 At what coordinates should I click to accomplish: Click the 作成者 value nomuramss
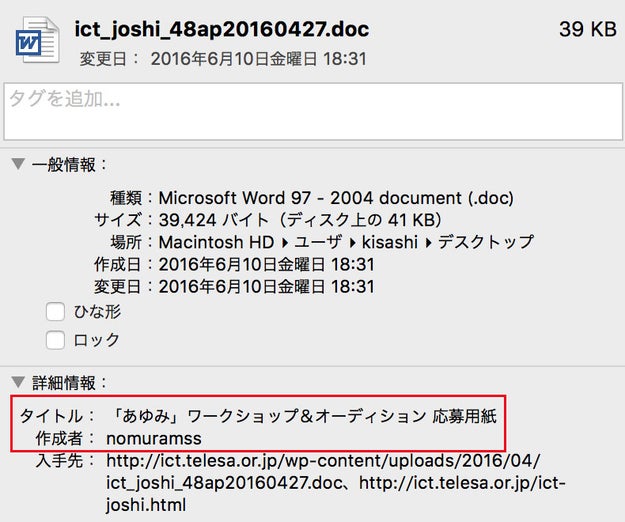(x=155, y=437)
